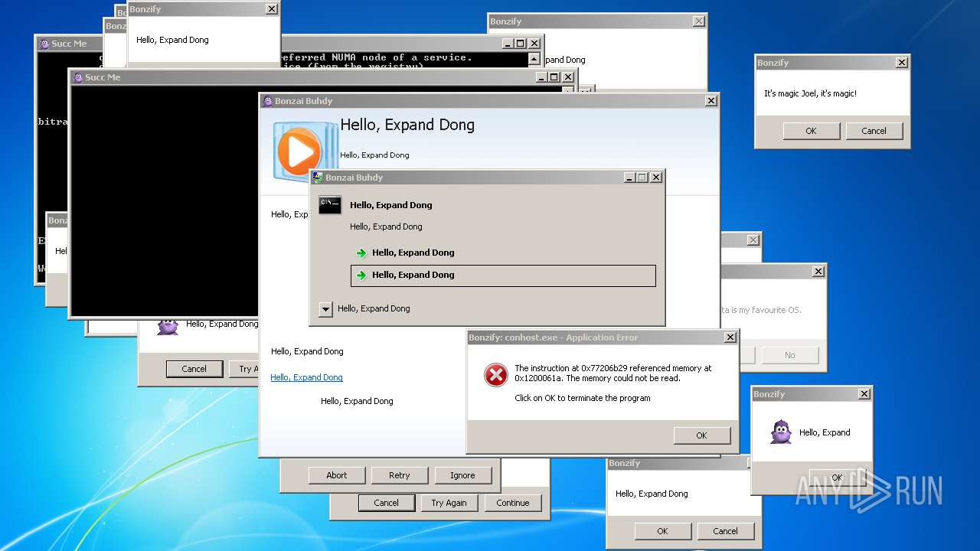Viewport: 980px width, 551px height.
Task: Click the Try Again button beside Continue
Action: click(449, 503)
